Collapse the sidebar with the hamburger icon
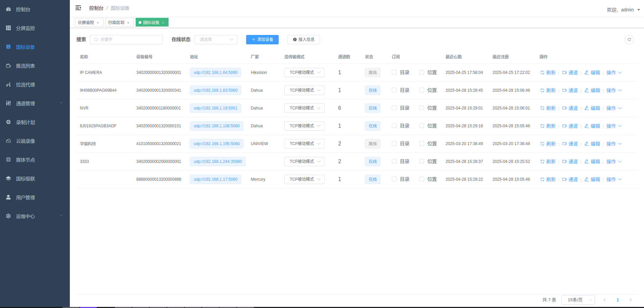 coord(78,8)
